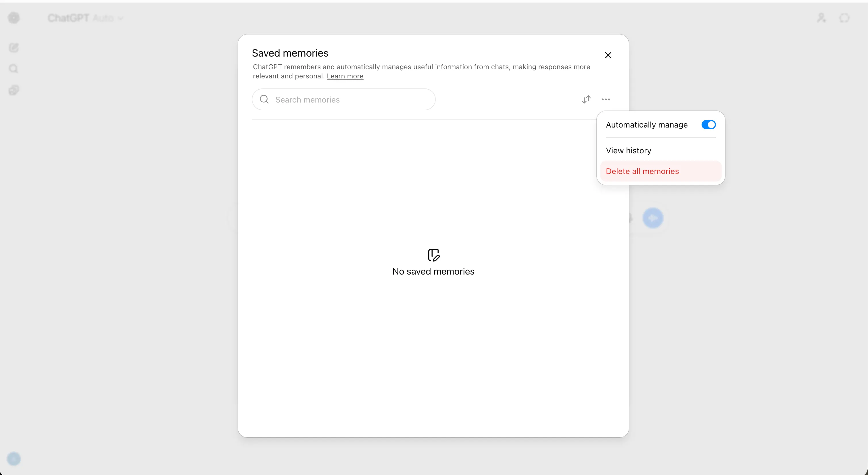Click the sidebar search chats icon

point(14,69)
